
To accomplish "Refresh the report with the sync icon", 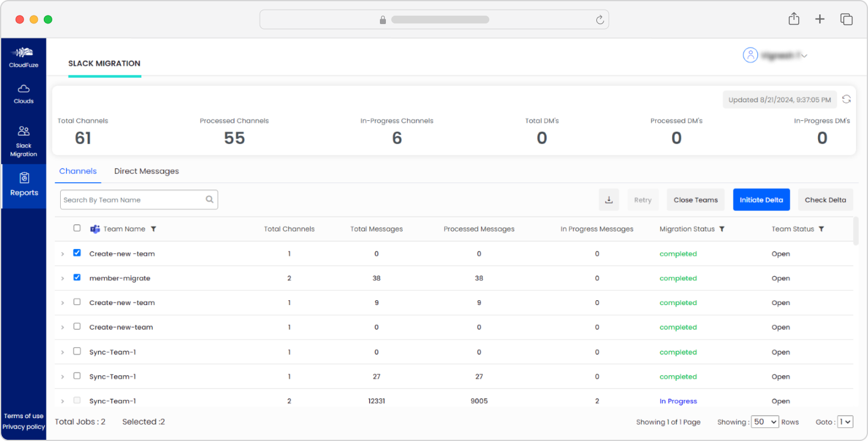I will pos(846,99).
